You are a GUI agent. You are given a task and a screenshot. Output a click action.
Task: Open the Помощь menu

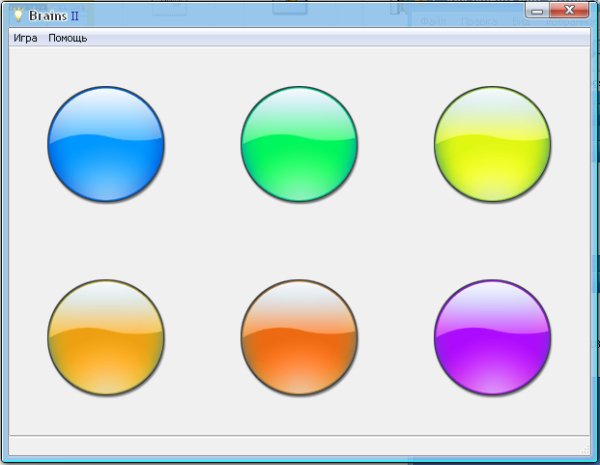[x=68, y=38]
